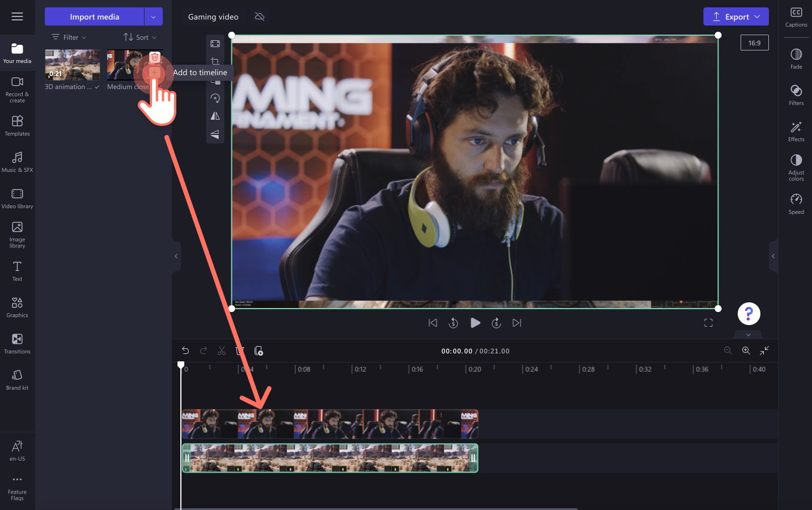Skip forward 5 seconds
This screenshot has height=510, width=812.
(496, 323)
